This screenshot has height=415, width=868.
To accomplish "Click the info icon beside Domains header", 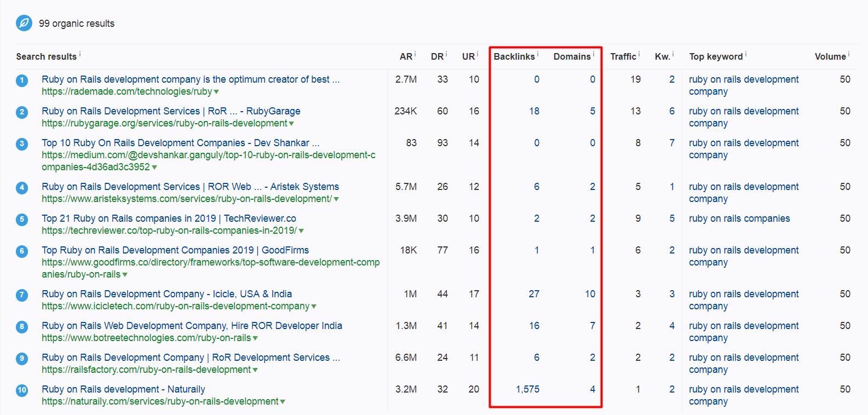I will tap(594, 54).
